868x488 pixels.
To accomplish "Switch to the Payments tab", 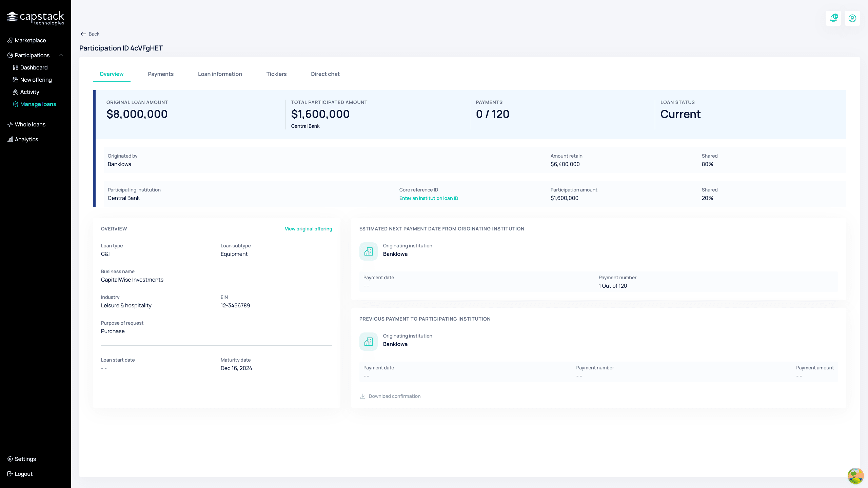I will 161,74.
